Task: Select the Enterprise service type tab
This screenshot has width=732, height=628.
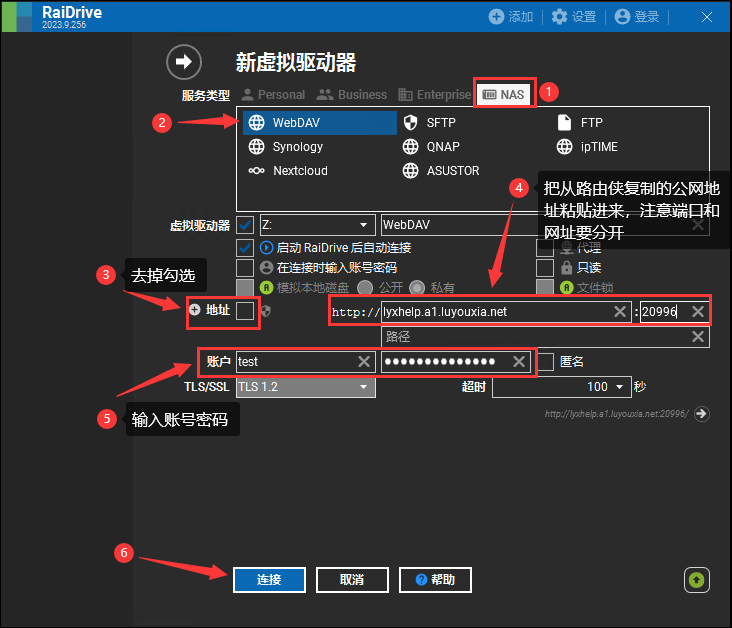Action: [x=434, y=95]
